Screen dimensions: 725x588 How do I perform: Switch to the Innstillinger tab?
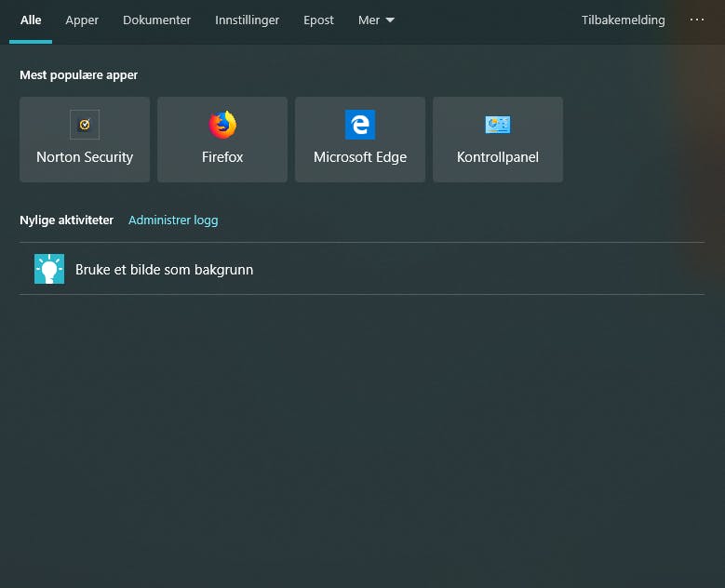click(247, 20)
